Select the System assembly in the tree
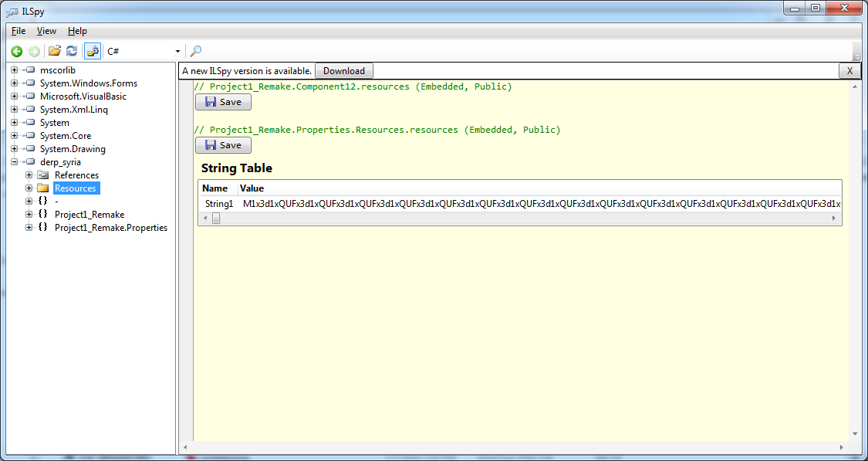Image resolution: width=868 pixels, height=461 pixels. coord(55,123)
